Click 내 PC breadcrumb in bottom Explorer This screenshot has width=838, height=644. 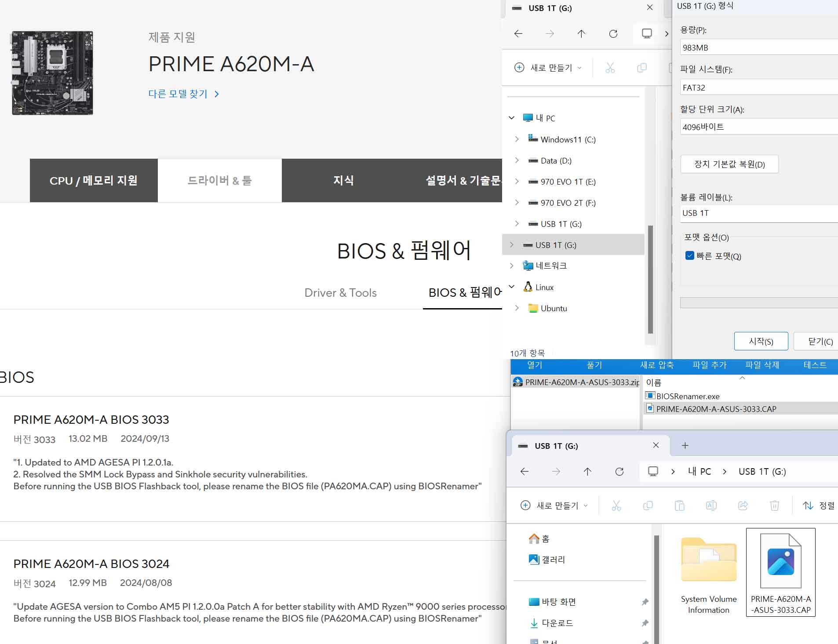click(699, 471)
